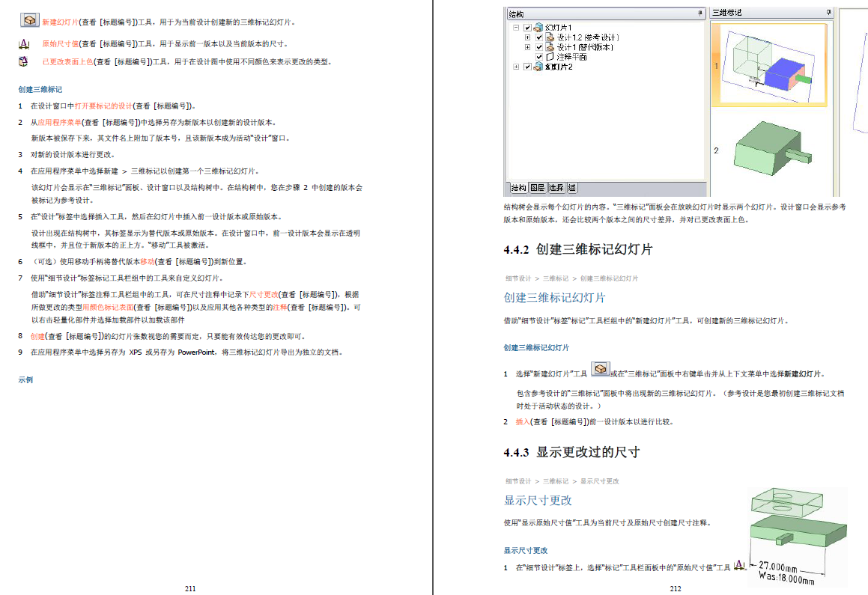
Task: Click the Color Changed Faces (已更改表面上色) icon
Action: (23, 61)
